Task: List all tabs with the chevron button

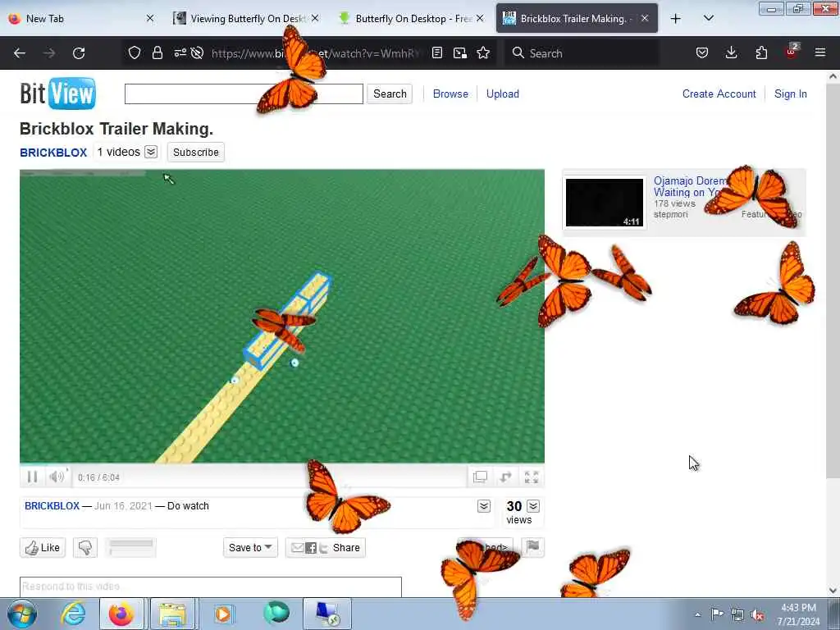Action: pos(708,18)
